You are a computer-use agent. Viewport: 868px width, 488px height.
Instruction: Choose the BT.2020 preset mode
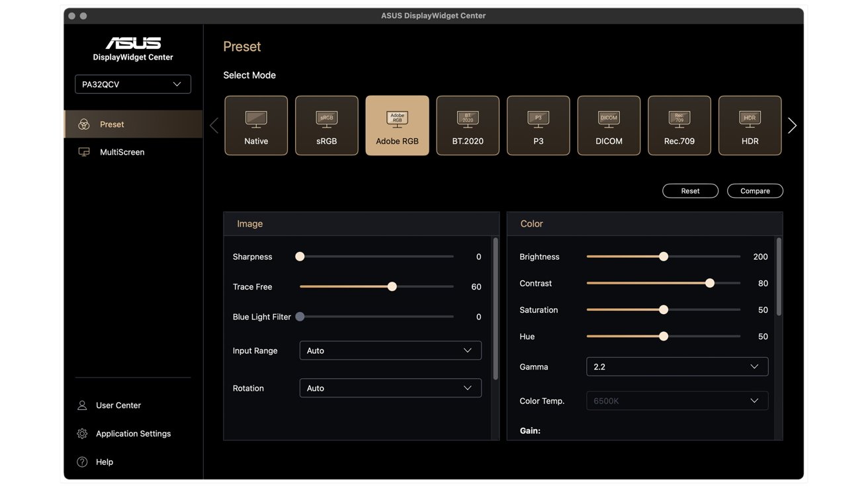(x=468, y=126)
